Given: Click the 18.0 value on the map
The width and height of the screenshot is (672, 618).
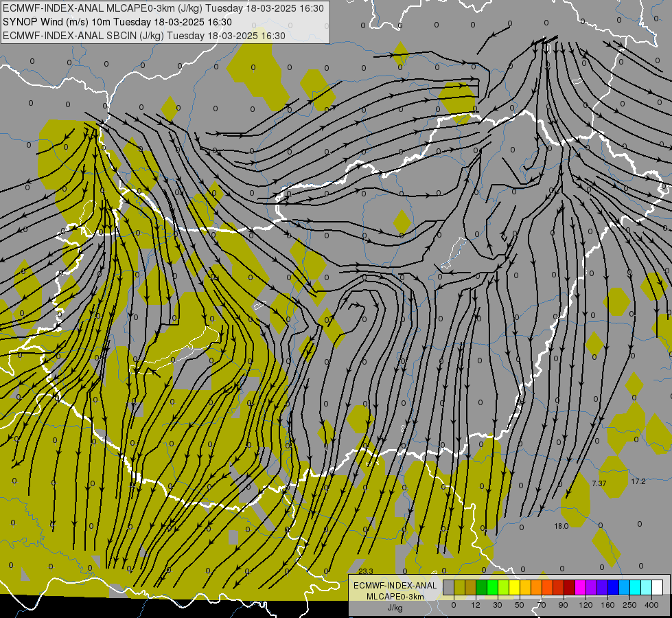Looking at the screenshot, I should [x=561, y=526].
